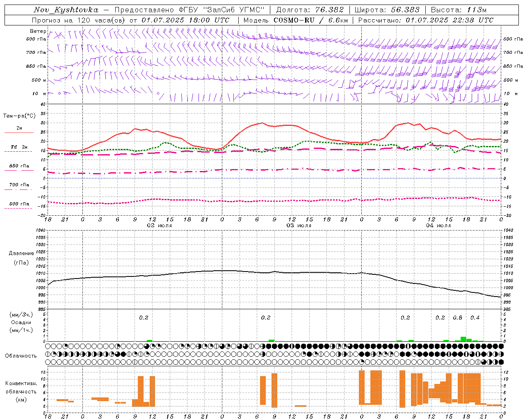Screen dimensions: 525x420
Task: Click the "Ветер" wind panel label
Action: coord(38,31)
